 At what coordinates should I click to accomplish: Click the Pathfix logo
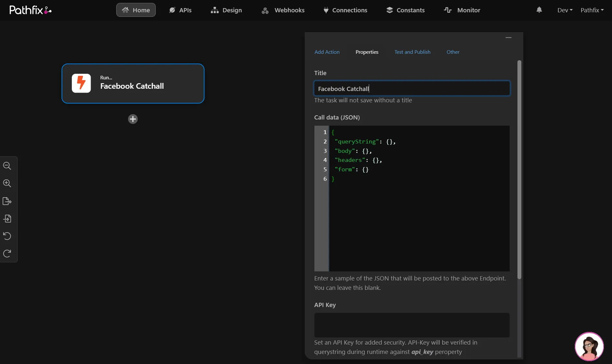pyautogui.click(x=30, y=10)
